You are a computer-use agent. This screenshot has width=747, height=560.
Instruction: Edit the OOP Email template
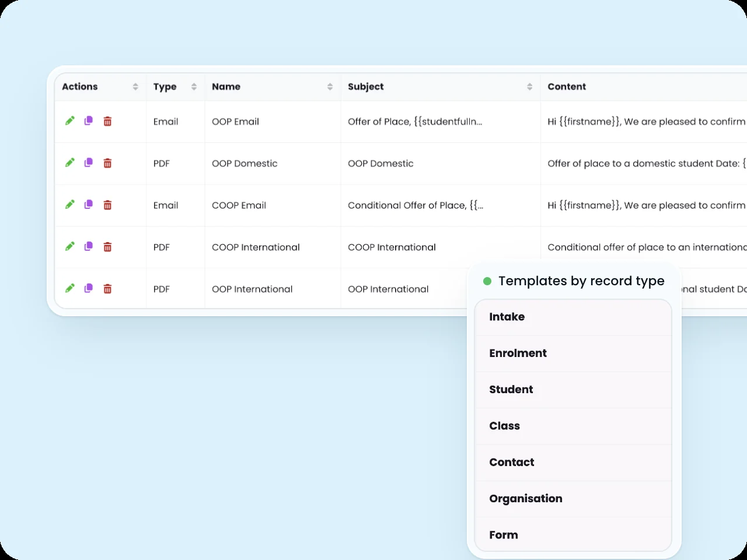pos(70,121)
